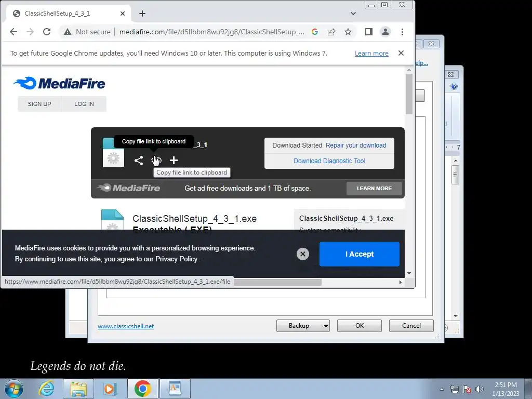Click the plus icon to save file
Viewport: 532px width, 399px height.
coord(174,160)
